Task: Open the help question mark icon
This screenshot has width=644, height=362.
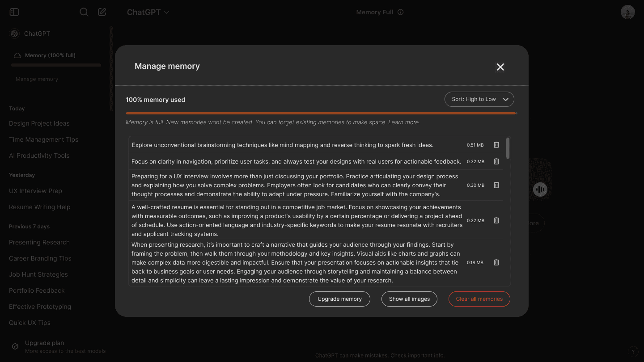Action: (x=632, y=352)
